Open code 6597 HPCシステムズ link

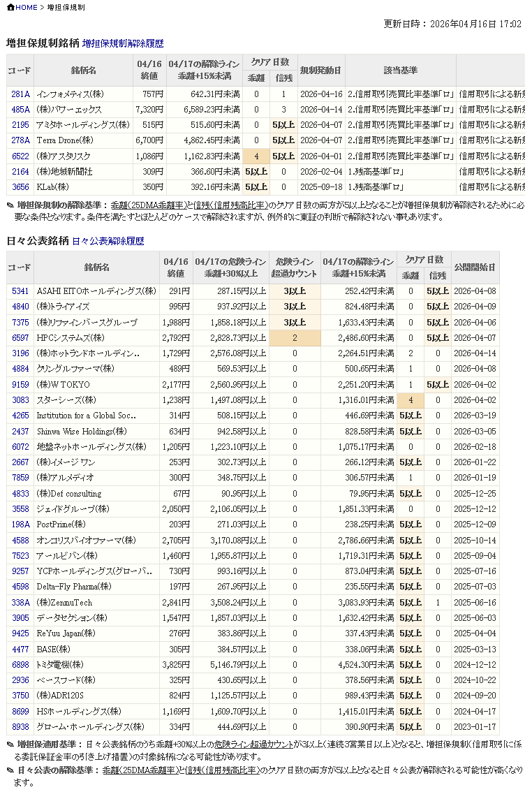pyautogui.click(x=20, y=338)
